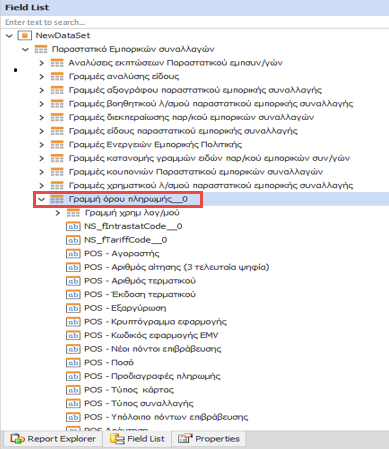Select field POS - Αγοραστής
The width and height of the screenshot is (389, 449).
click(122, 254)
